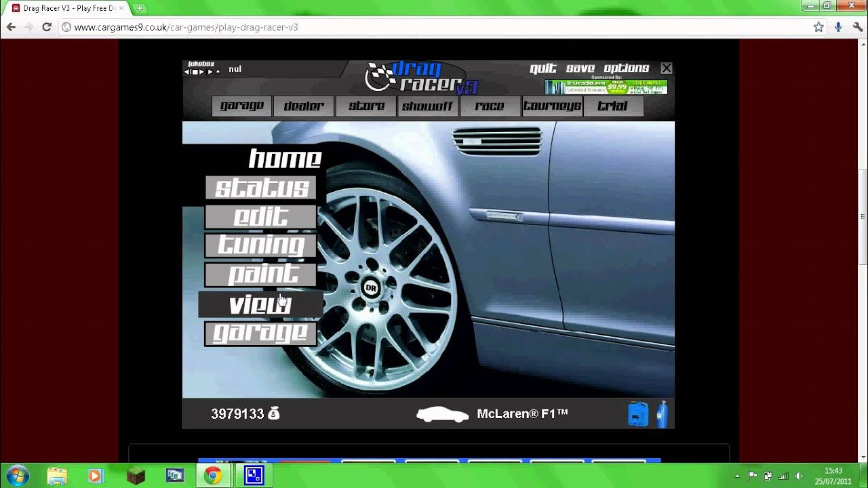Click the Drag Racer v3 logo

coord(422,77)
